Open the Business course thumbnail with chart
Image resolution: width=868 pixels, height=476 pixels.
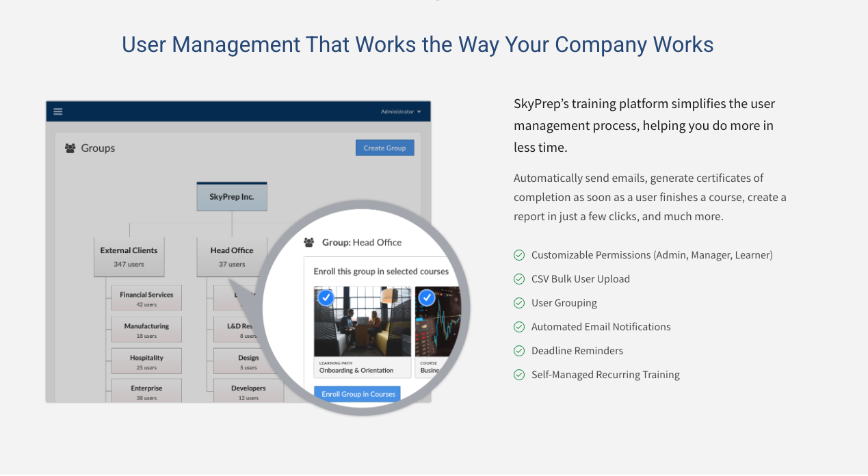pyautogui.click(x=438, y=321)
